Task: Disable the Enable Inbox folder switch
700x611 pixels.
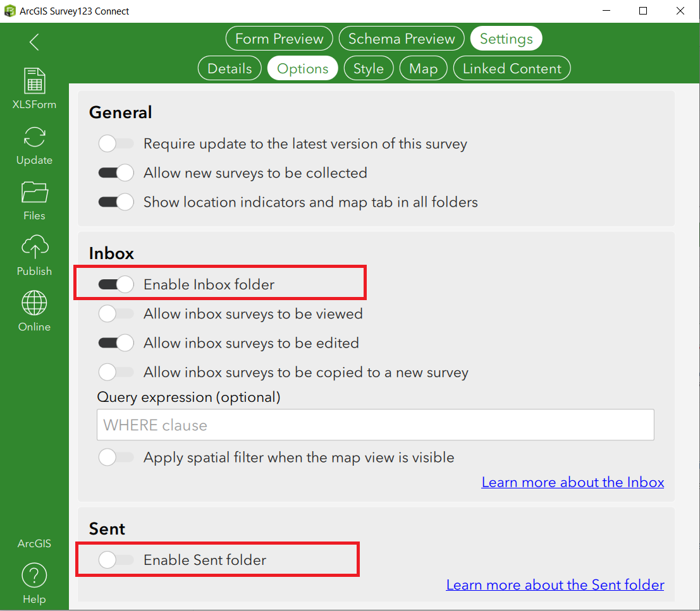Action: (x=116, y=284)
